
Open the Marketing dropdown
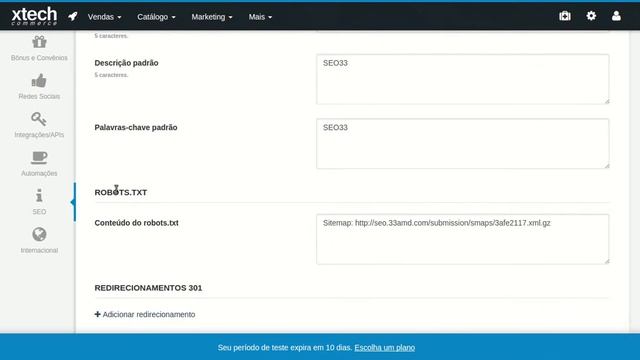pos(212,17)
